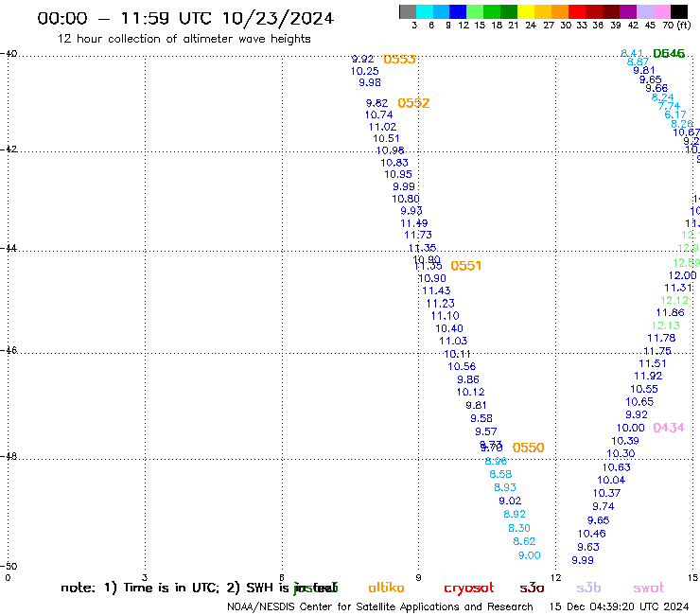Select the wave height value 9.63
Viewport: 700px width, 615px height.
coord(588,547)
